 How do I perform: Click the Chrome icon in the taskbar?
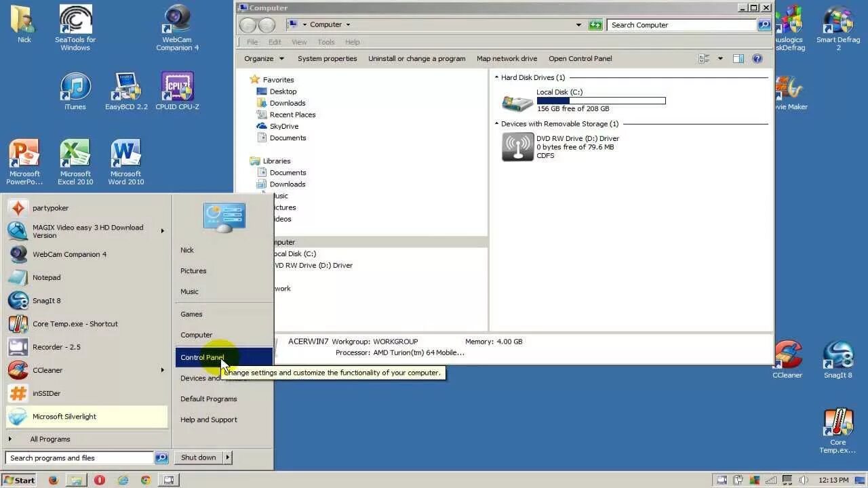145,480
